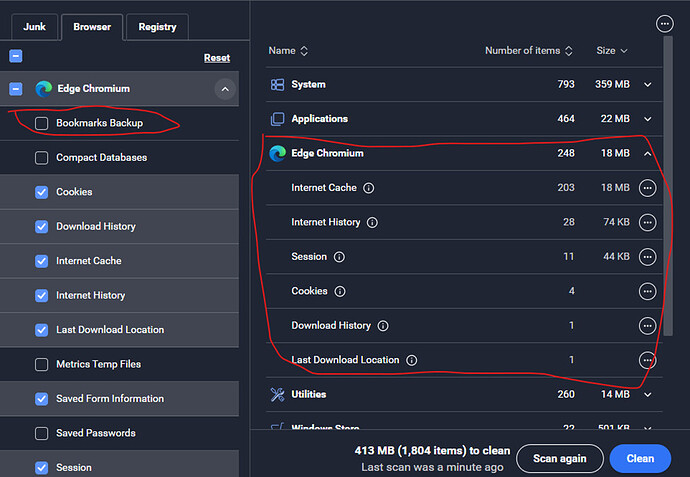Click the top-right three-dot options button

664,23
